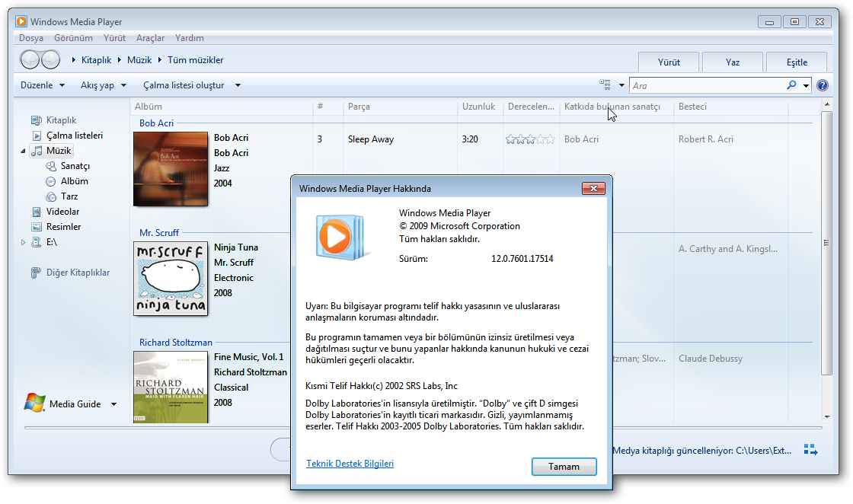The width and height of the screenshot is (853, 504).
Task: Click the Tarz genre icon
Action: (51, 196)
